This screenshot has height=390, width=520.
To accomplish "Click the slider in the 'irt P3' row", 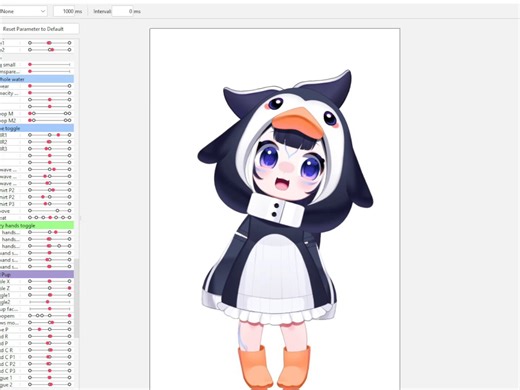I will [50, 204].
